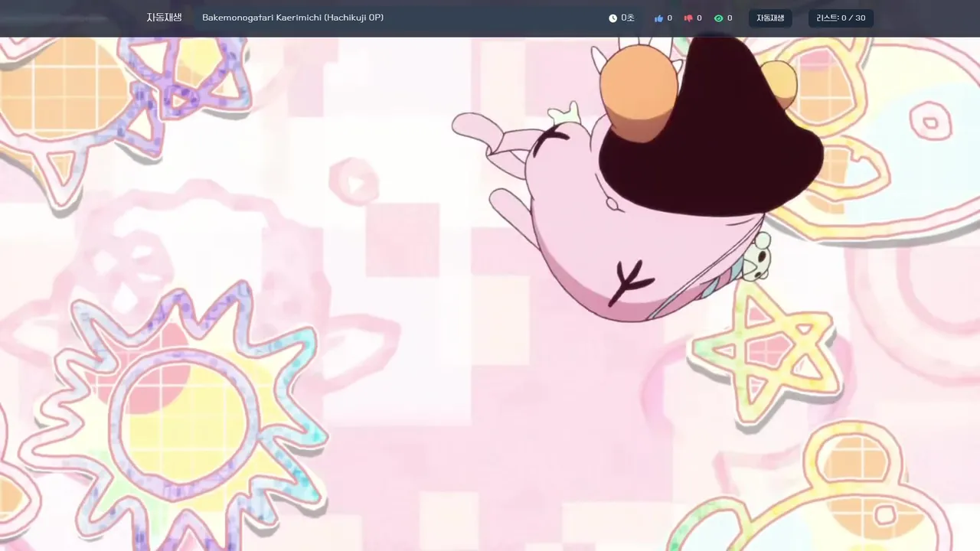
Task: Click the 0초 elapsed time text
Action: [628, 18]
